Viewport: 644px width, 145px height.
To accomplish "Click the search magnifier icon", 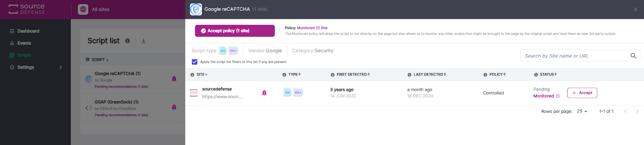I will click(x=633, y=56).
